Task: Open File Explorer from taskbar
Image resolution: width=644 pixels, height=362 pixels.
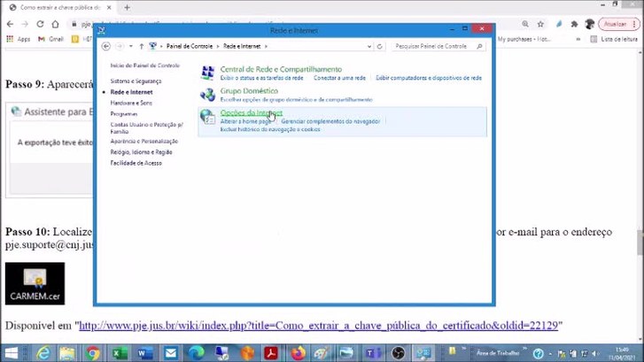Action: pyautogui.click(x=67, y=353)
